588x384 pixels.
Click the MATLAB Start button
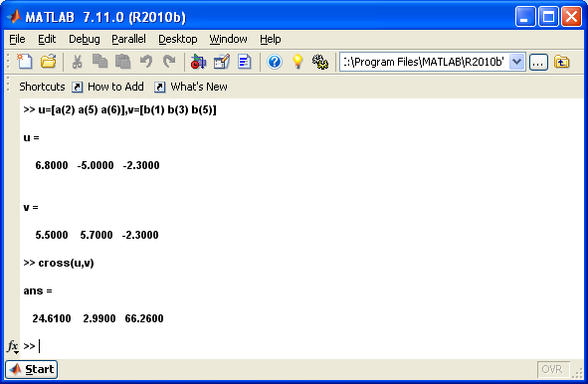pyautogui.click(x=32, y=369)
